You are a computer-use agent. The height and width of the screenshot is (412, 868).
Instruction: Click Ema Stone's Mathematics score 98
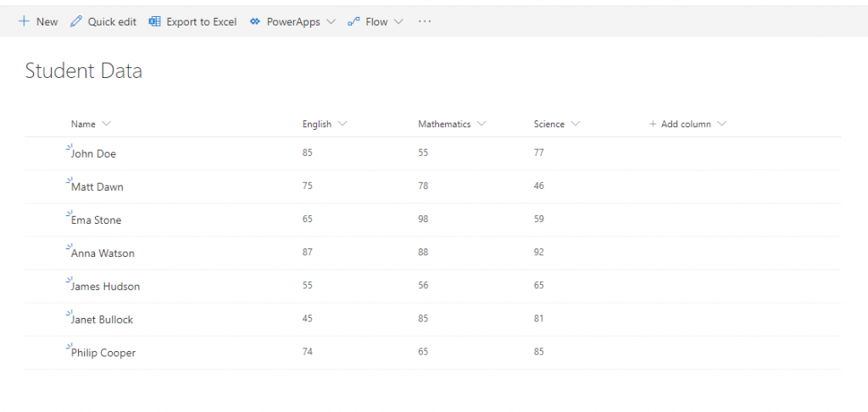click(x=423, y=220)
